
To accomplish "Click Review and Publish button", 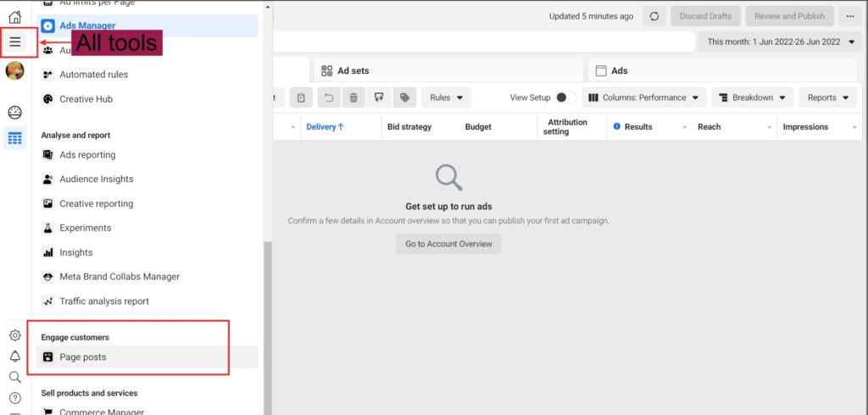I will coord(789,16).
